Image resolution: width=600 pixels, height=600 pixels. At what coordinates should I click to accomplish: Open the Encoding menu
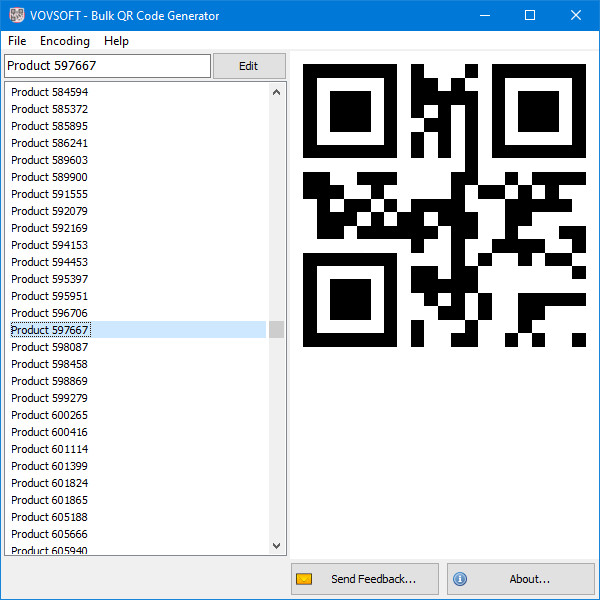(x=65, y=41)
